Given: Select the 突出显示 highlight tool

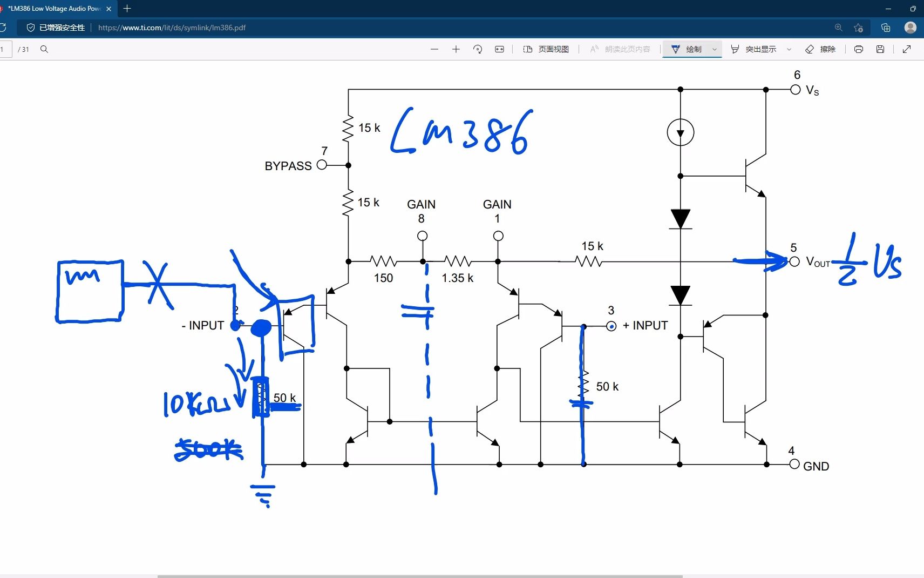Looking at the screenshot, I should pos(753,49).
